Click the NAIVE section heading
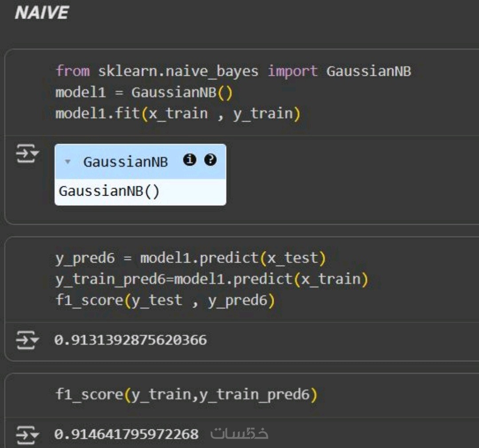The width and height of the screenshot is (479, 448). (42, 13)
